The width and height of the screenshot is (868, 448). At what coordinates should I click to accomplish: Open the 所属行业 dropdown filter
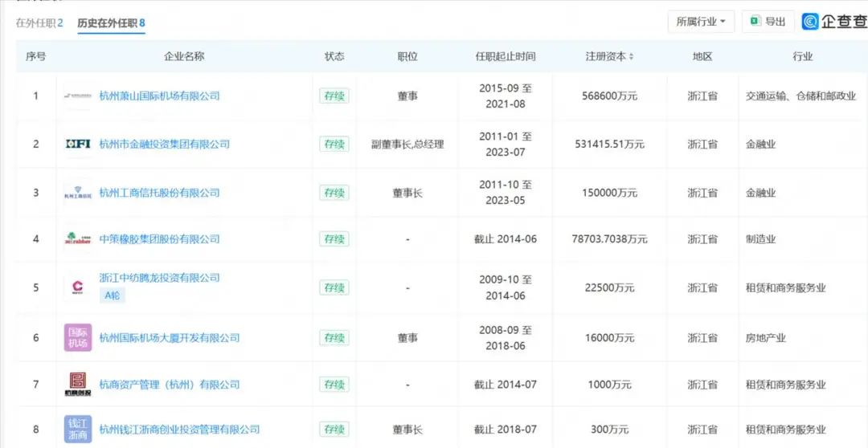(x=701, y=22)
